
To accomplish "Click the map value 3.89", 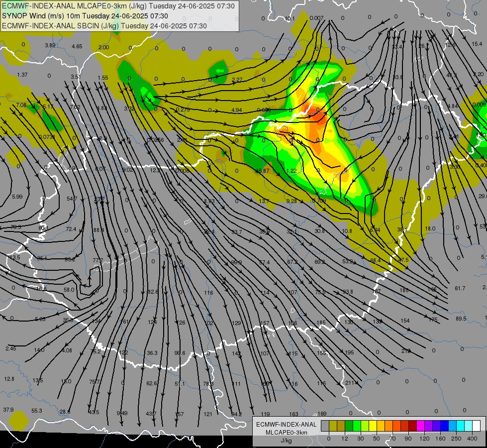I will click(x=50, y=45).
